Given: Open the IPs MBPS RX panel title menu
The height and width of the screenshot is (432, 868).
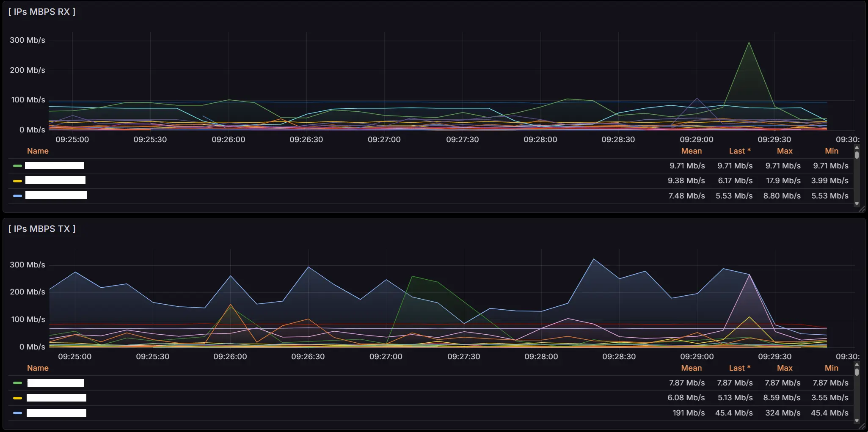Looking at the screenshot, I should 41,12.
